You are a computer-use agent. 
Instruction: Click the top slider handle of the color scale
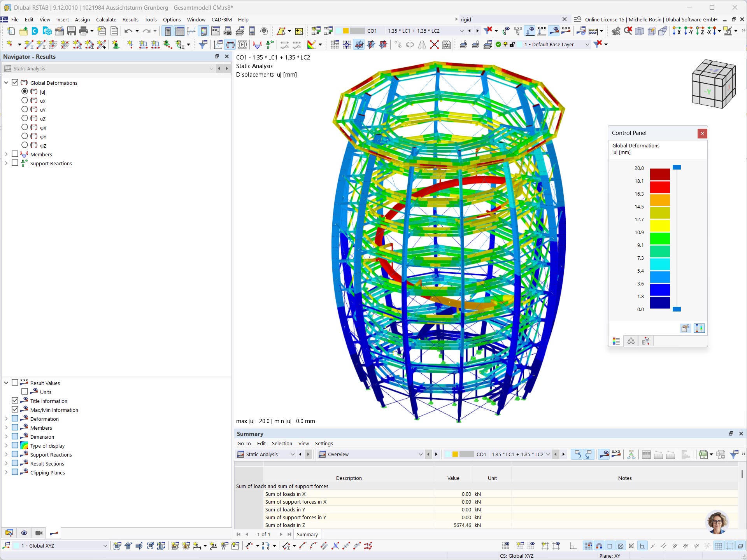677,167
